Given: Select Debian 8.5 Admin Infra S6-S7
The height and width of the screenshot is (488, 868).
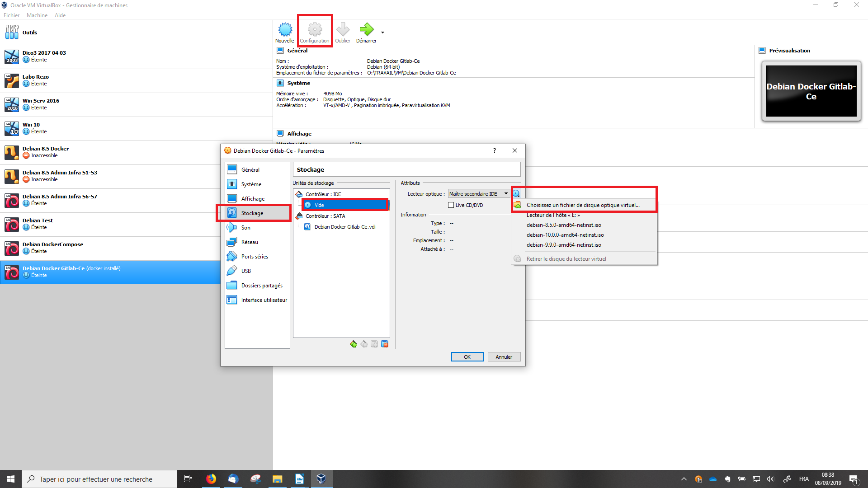Looking at the screenshot, I should pos(110,200).
